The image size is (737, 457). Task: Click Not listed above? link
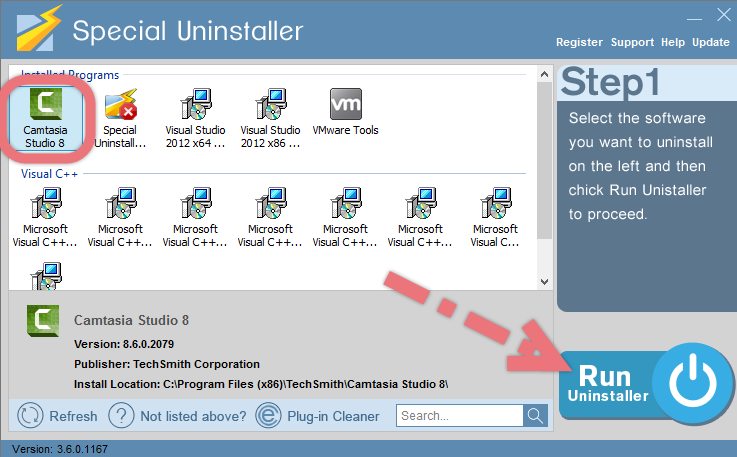[193, 416]
